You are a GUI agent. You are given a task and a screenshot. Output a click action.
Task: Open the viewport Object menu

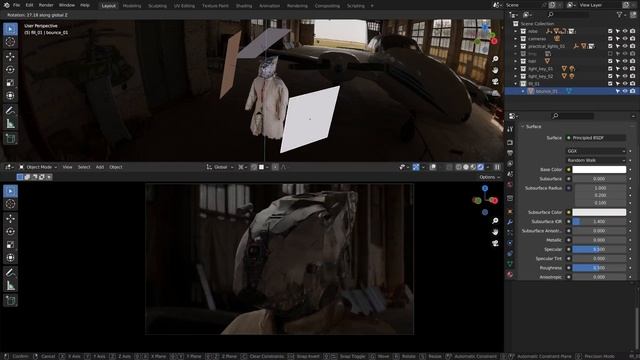click(116, 167)
